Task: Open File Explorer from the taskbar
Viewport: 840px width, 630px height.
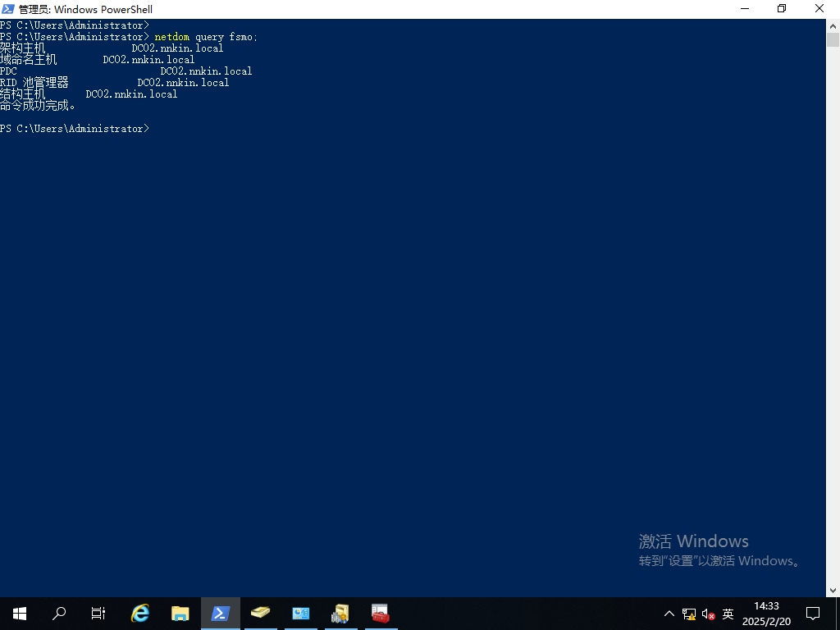Action: tap(180, 613)
